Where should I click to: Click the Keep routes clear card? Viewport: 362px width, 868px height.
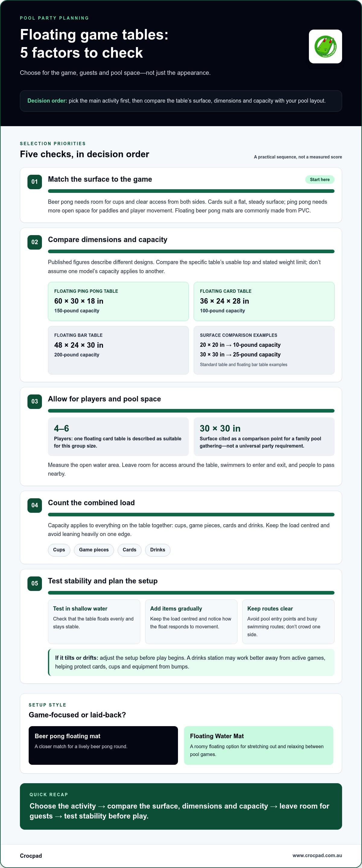click(x=288, y=622)
